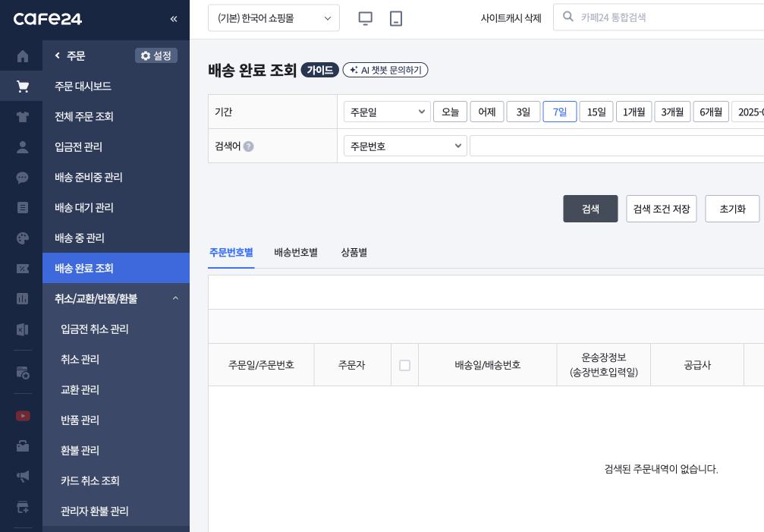Switch to the 배송번호별 tab
The height and width of the screenshot is (532, 764).
coord(296,253)
